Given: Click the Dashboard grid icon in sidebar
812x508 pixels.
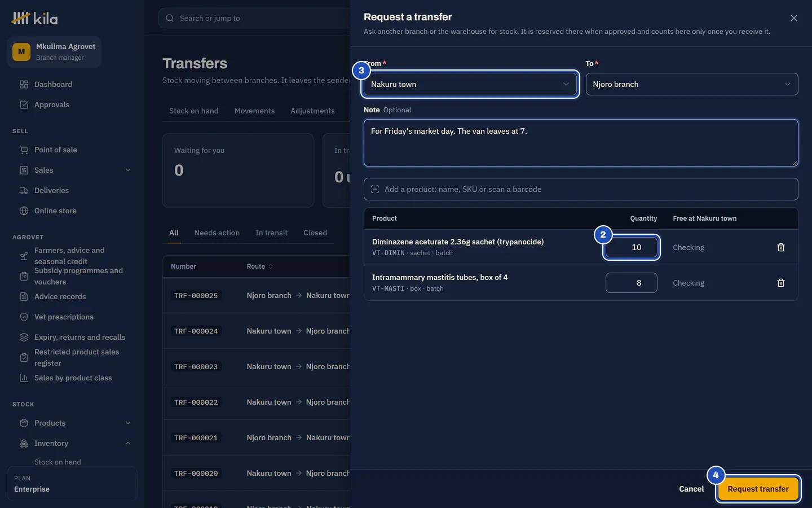Looking at the screenshot, I should point(24,84).
